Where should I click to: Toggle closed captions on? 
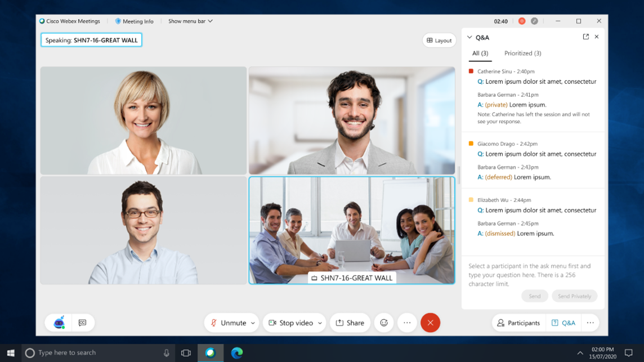(x=82, y=323)
